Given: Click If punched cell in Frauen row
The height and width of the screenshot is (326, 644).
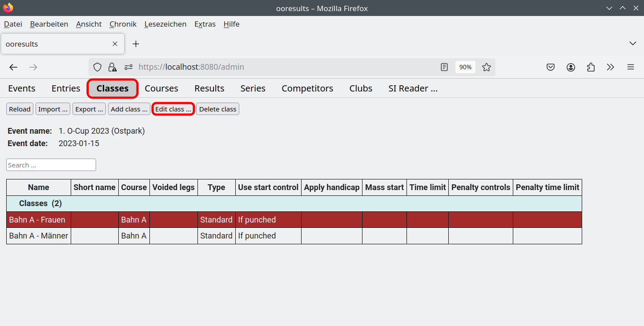Looking at the screenshot, I should click(268, 220).
